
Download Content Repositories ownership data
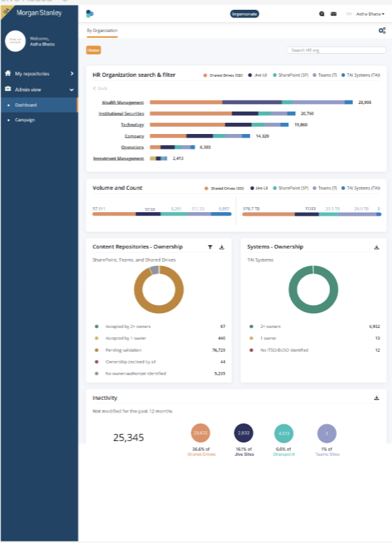coord(222,247)
